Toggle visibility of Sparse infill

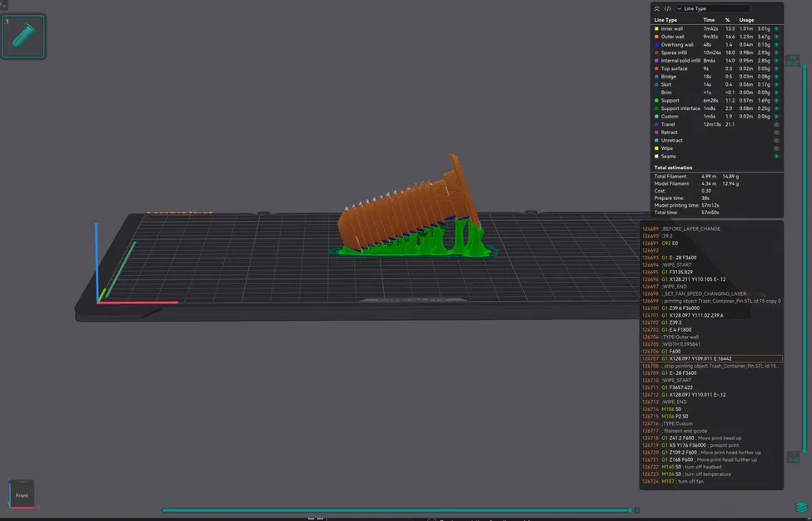tap(776, 53)
